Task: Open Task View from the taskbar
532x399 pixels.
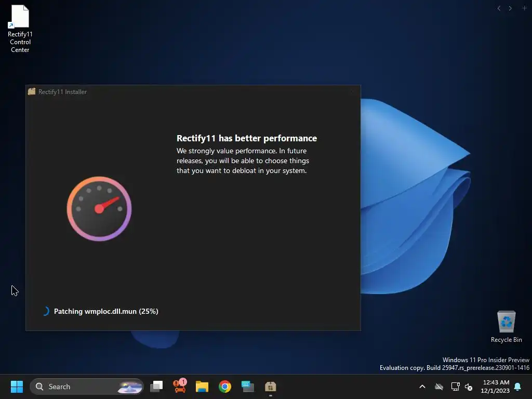Action: (156, 387)
